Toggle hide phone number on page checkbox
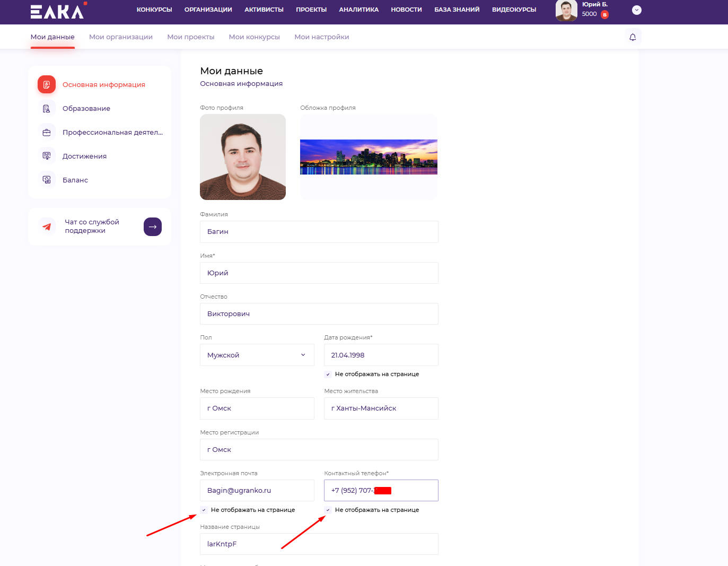Image resolution: width=728 pixels, height=566 pixels. pyautogui.click(x=328, y=510)
